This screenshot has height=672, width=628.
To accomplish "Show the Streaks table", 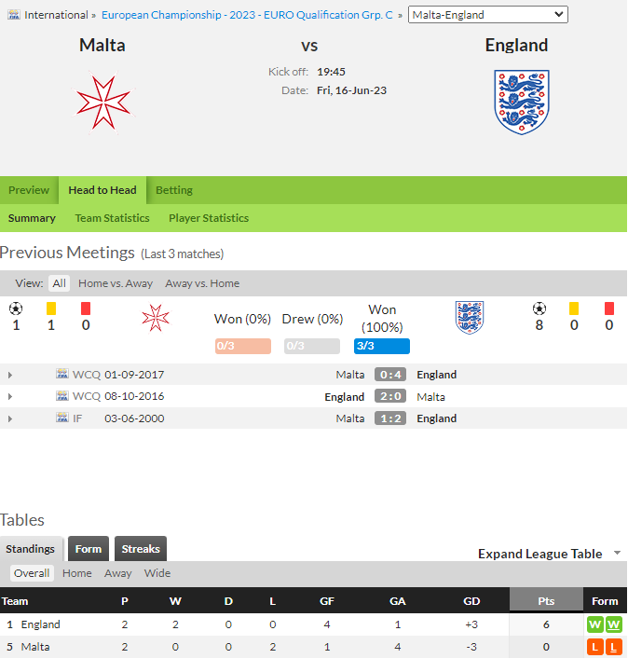I will pos(141,549).
